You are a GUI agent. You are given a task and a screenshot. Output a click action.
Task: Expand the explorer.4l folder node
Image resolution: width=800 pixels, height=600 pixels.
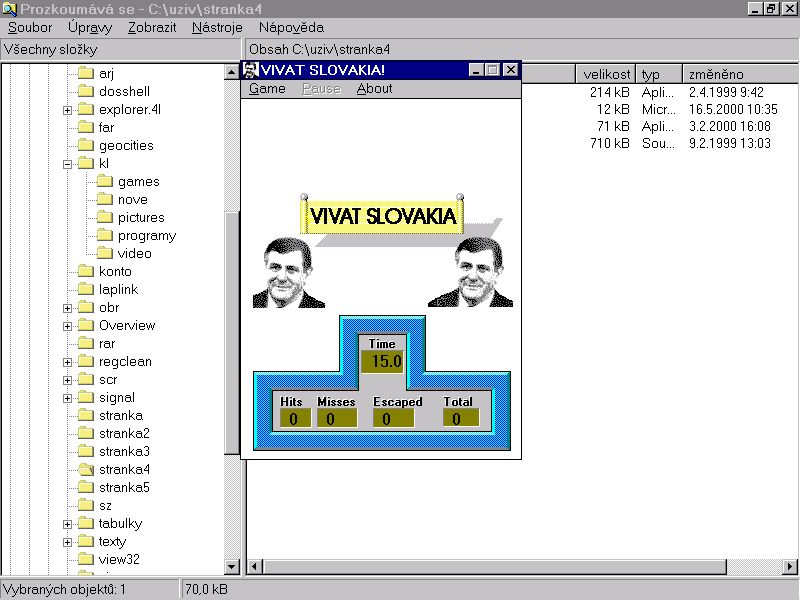coord(68,109)
